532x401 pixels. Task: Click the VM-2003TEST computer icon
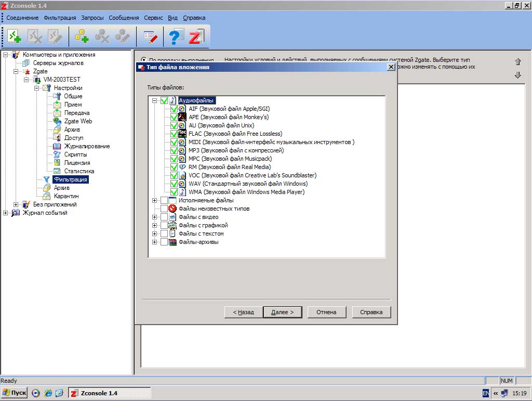coord(37,80)
